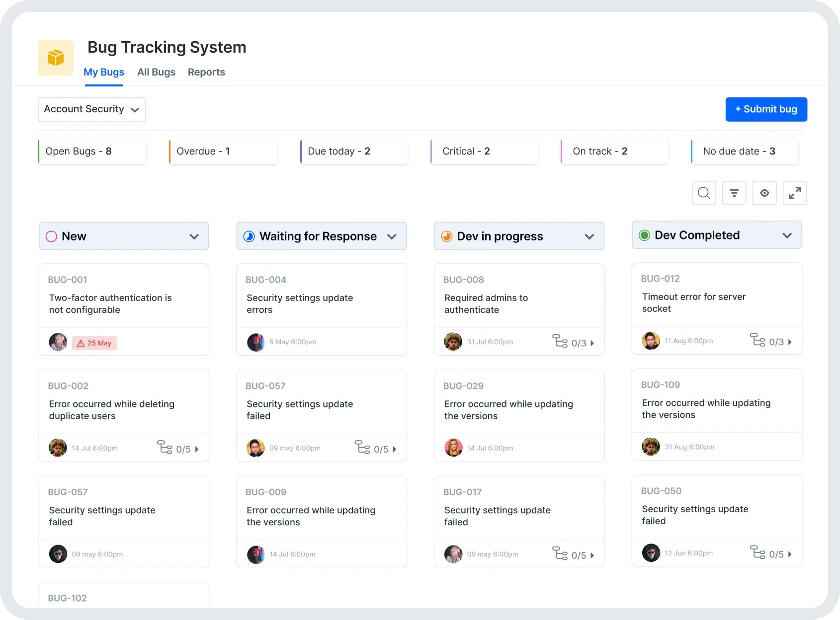
Task: Expand the Dev in progress column chevron
Action: [589, 236]
